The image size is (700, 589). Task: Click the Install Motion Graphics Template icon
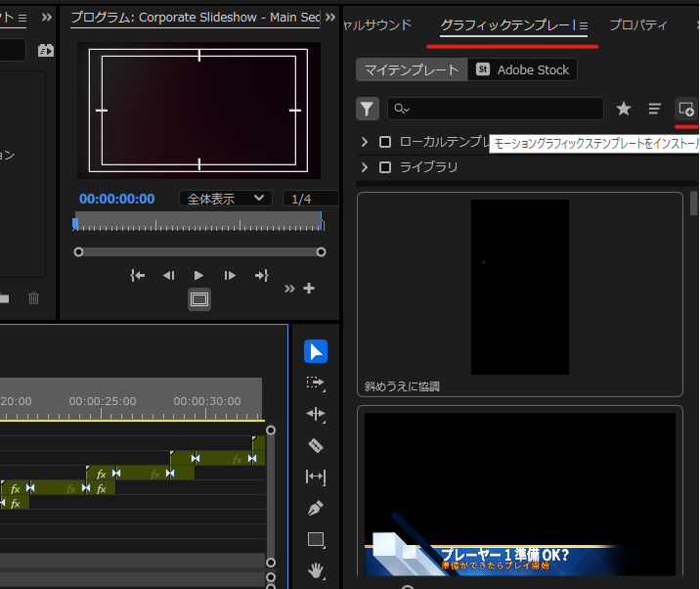pos(686,109)
